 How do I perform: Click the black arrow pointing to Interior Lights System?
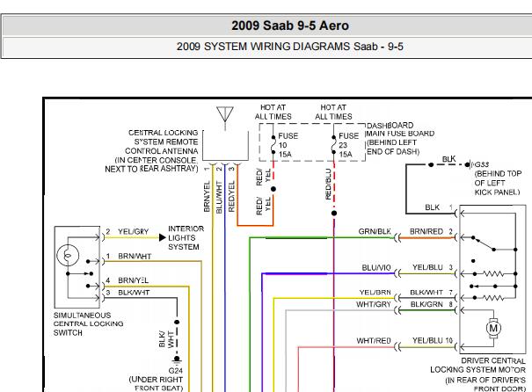tap(162, 237)
